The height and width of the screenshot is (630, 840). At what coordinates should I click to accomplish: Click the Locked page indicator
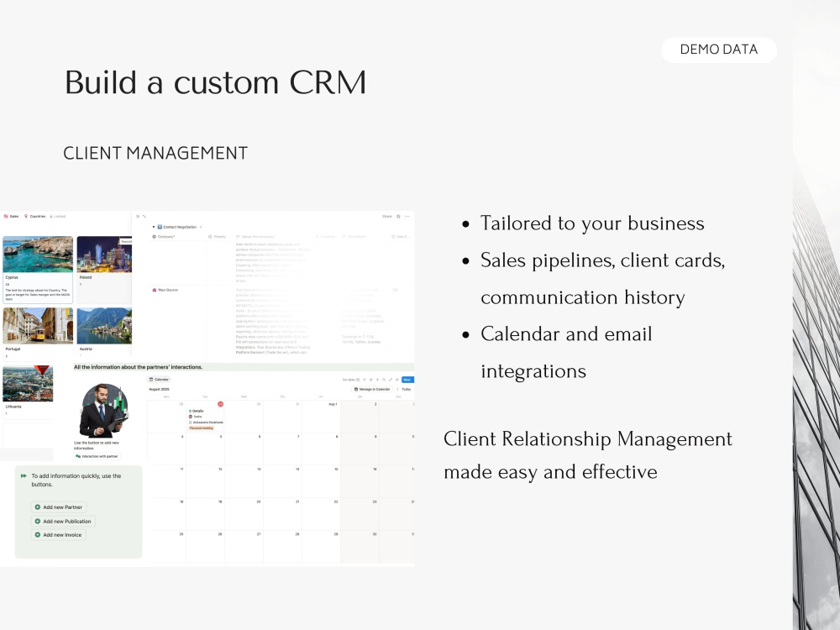(x=58, y=217)
